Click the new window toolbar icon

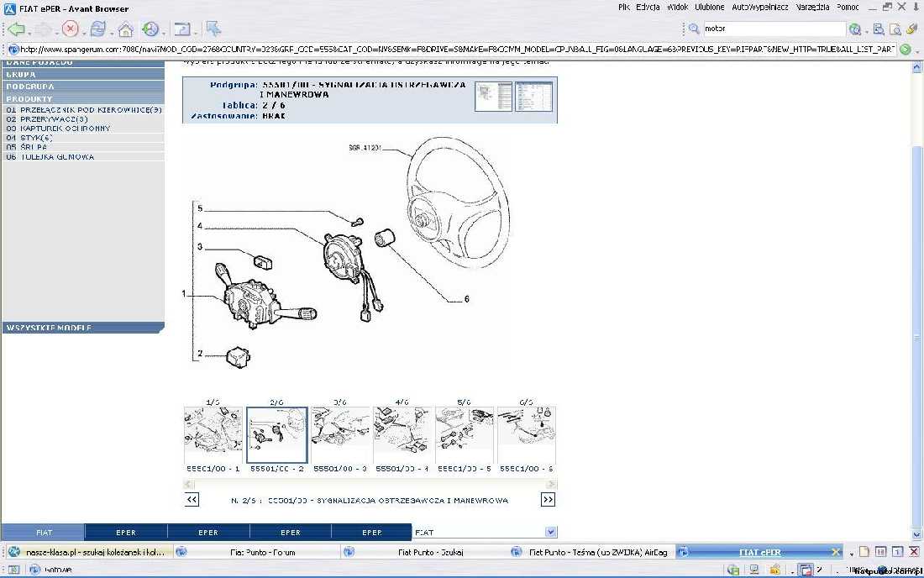click(182, 29)
